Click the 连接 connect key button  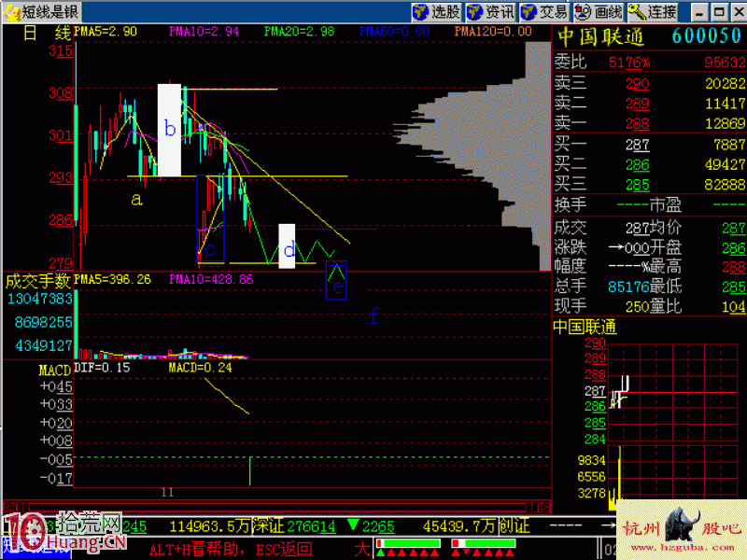pyautogui.click(x=653, y=12)
